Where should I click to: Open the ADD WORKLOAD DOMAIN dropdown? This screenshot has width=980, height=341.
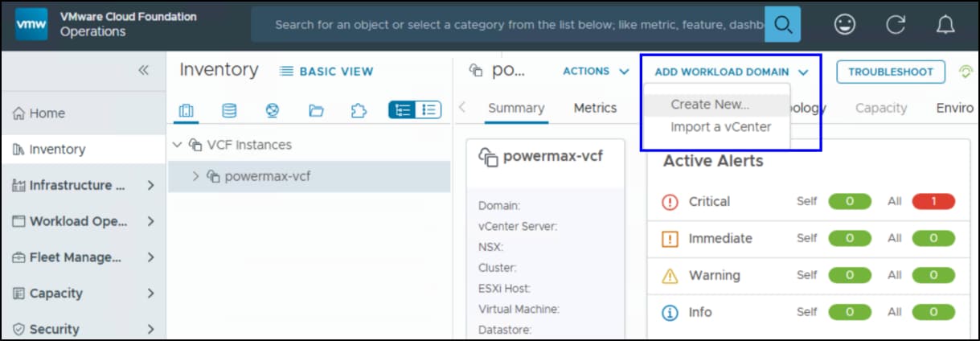pyautogui.click(x=731, y=72)
